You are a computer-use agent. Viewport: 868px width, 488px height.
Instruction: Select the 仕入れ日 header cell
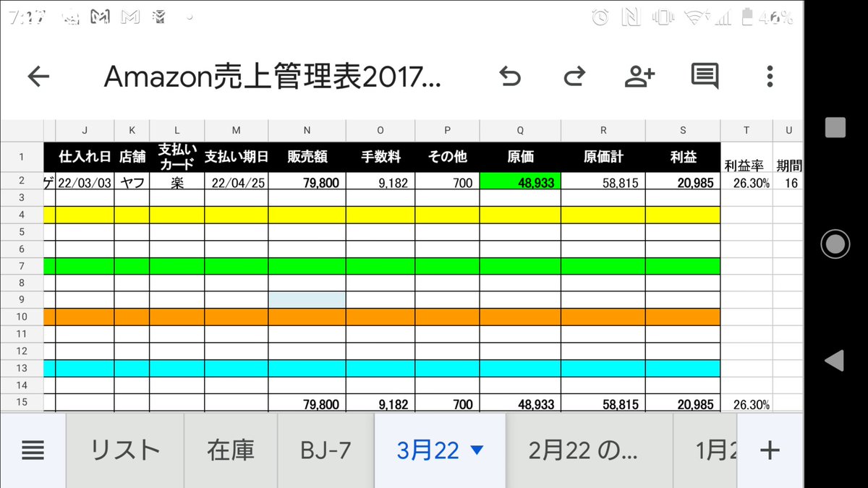pos(85,158)
